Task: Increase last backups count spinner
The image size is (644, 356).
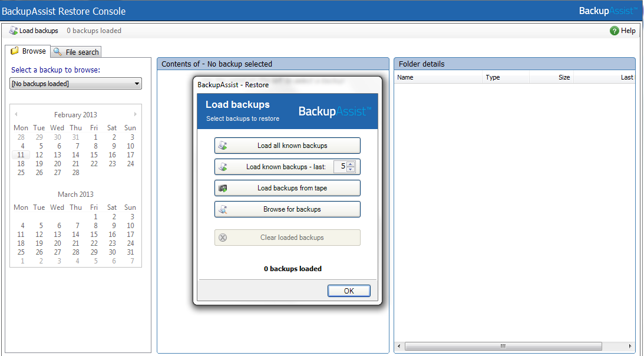Action: tap(351, 164)
